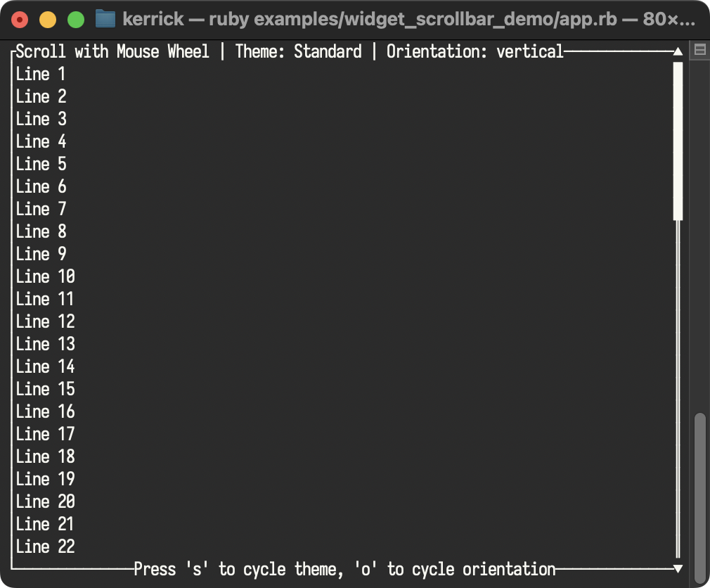Click the text 'Line 16'
The height and width of the screenshot is (588, 710).
point(45,411)
